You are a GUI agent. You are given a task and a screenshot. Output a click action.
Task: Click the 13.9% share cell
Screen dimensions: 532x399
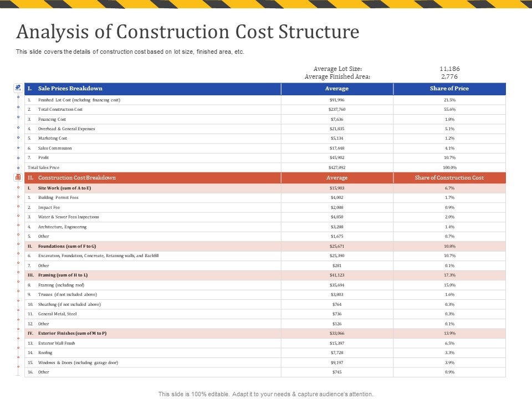click(449, 334)
